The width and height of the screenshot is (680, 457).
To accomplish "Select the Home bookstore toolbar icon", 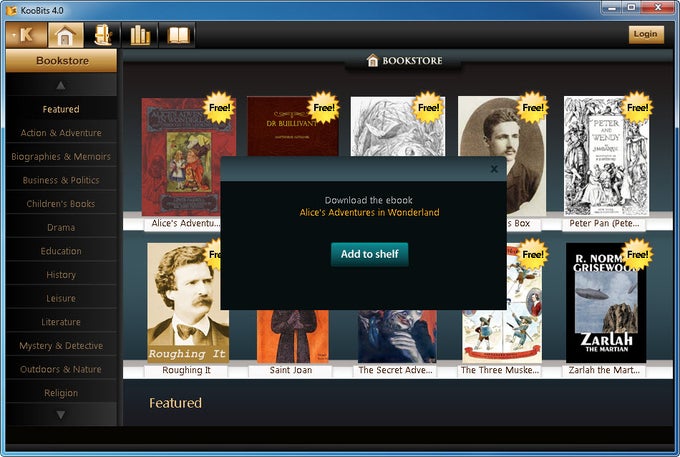I will click(65, 35).
